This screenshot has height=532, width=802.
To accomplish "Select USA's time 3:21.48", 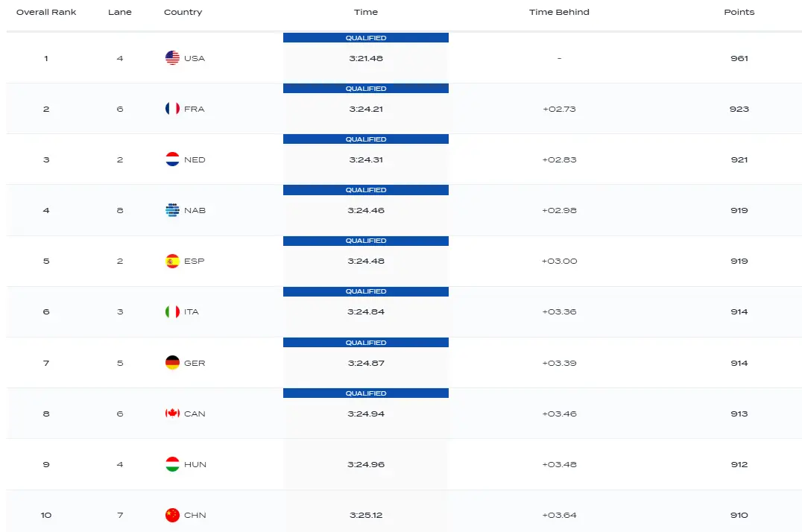I will [x=366, y=58].
